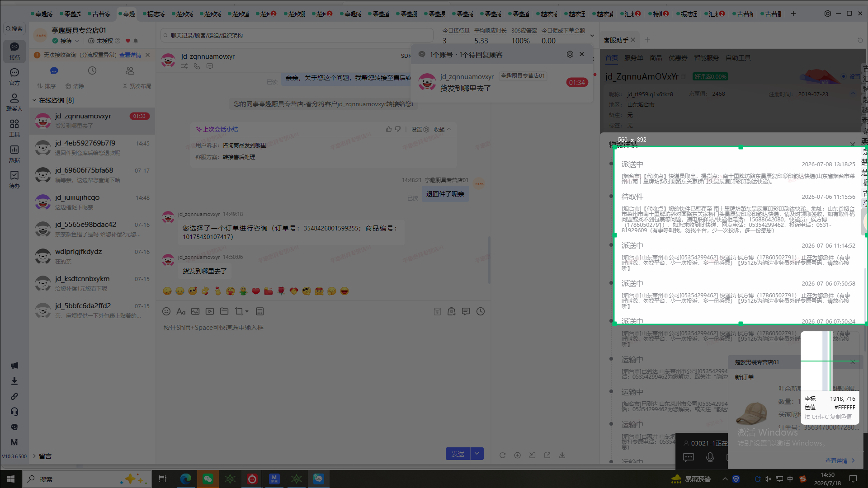Click 清除 to clear conversations
The height and width of the screenshot is (488, 868).
[75, 86]
